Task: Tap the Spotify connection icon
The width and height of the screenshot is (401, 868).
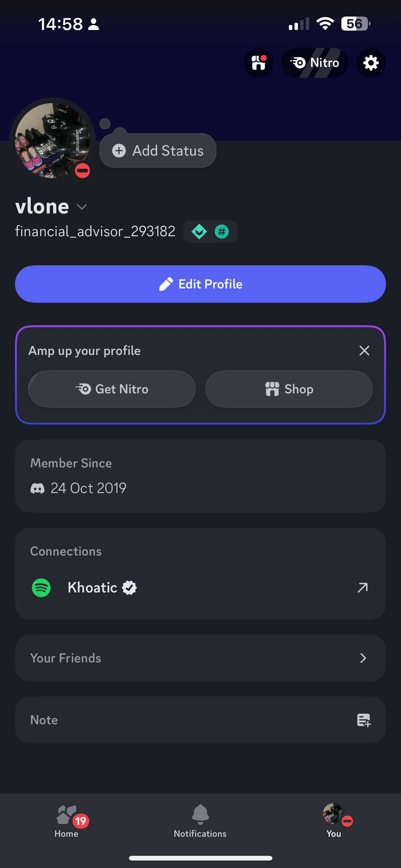Action: pyautogui.click(x=41, y=588)
